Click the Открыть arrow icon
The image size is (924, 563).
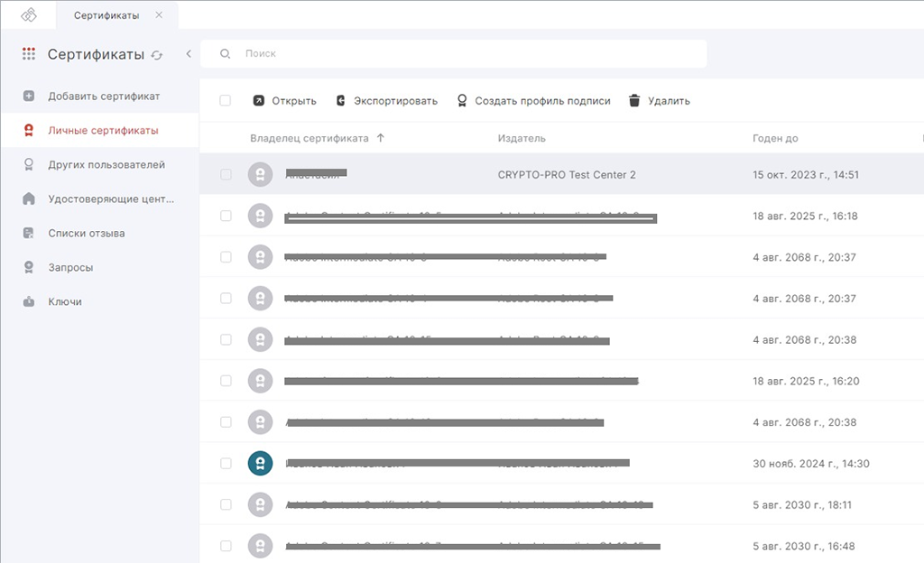coord(259,101)
